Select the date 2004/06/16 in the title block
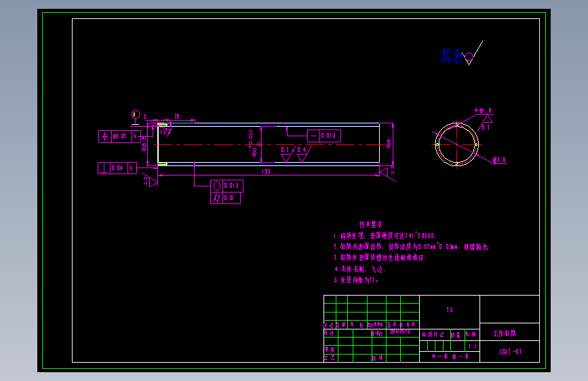The height and width of the screenshot is (381, 588). click(x=400, y=332)
